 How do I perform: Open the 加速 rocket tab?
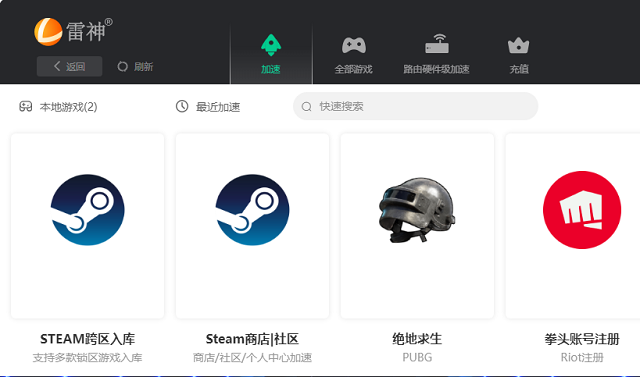coord(271,54)
